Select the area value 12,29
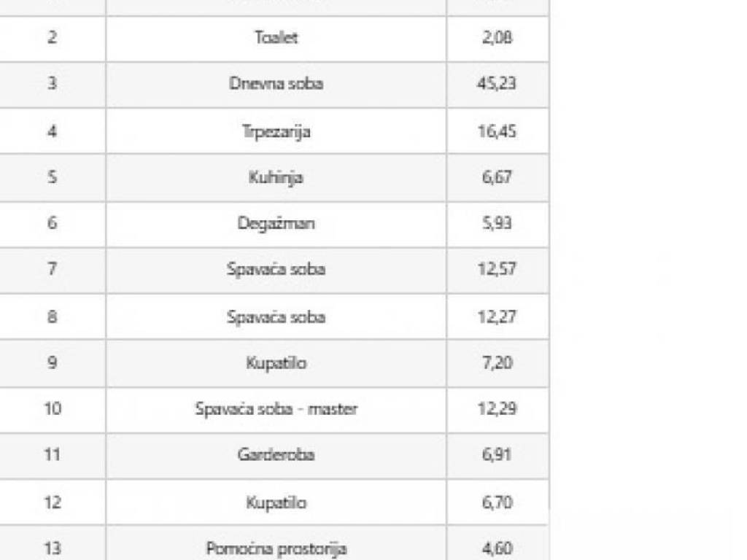This screenshot has width=747, height=560. coord(498,410)
